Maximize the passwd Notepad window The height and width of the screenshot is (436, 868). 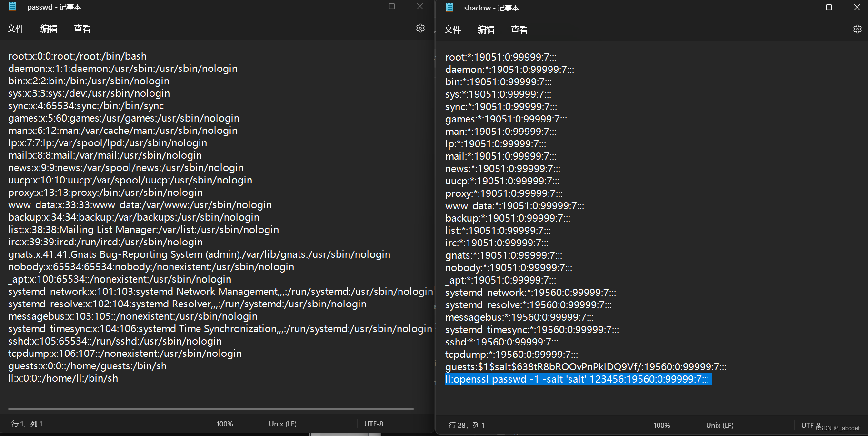(392, 6)
